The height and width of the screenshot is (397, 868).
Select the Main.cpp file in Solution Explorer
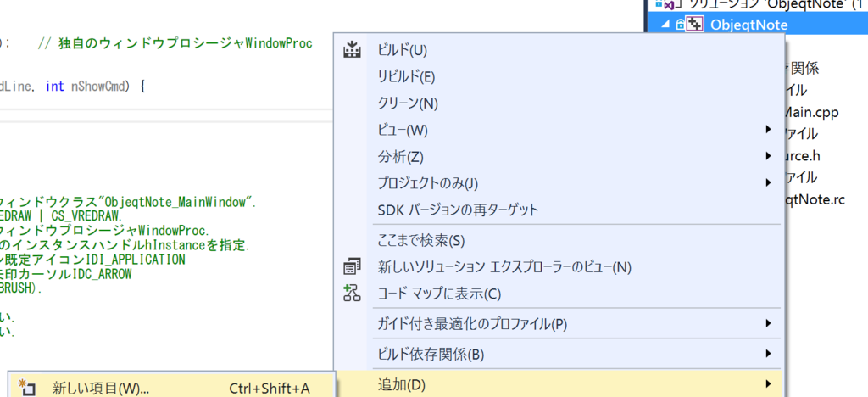(811, 113)
